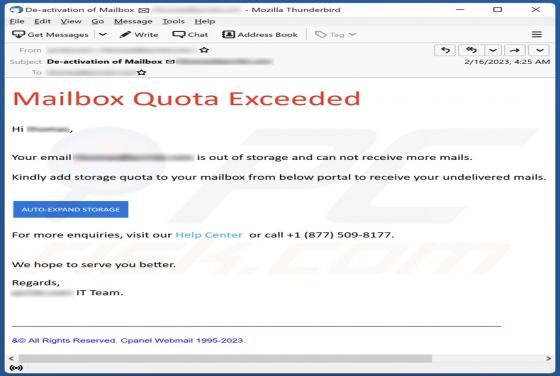Image resolution: width=560 pixels, height=376 pixels.
Task: Minimize the Thunderbird window
Action: pyautogui.click(x=460, y=10)
